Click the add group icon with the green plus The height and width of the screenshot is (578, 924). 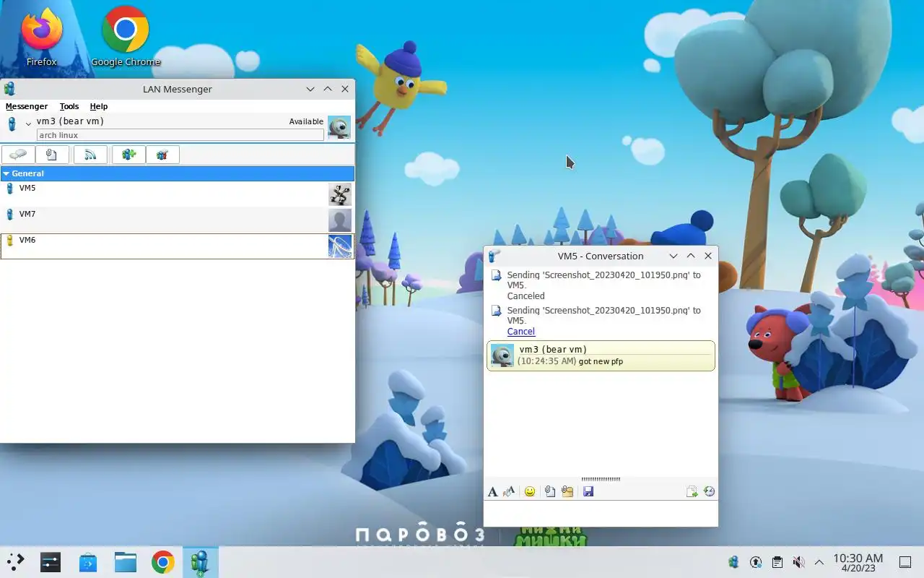point(128,155)
